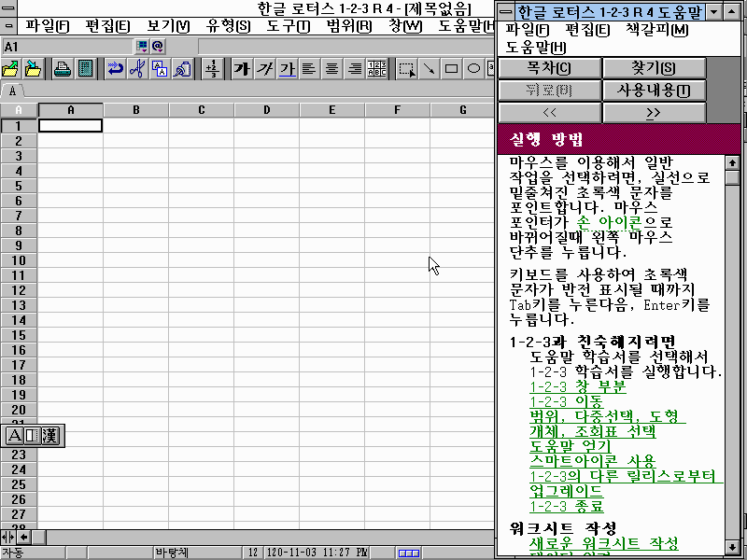
Task: Click the 목차(C) contents button
Action: pyautogui.click(x=549, y=67)
